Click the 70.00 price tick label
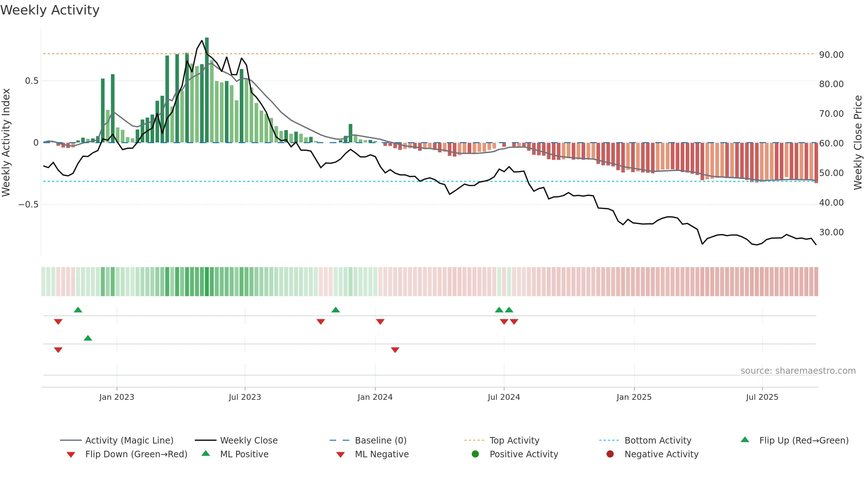This screenshot has height=488, width=868. pyautogui.click(x=831, y=114)
